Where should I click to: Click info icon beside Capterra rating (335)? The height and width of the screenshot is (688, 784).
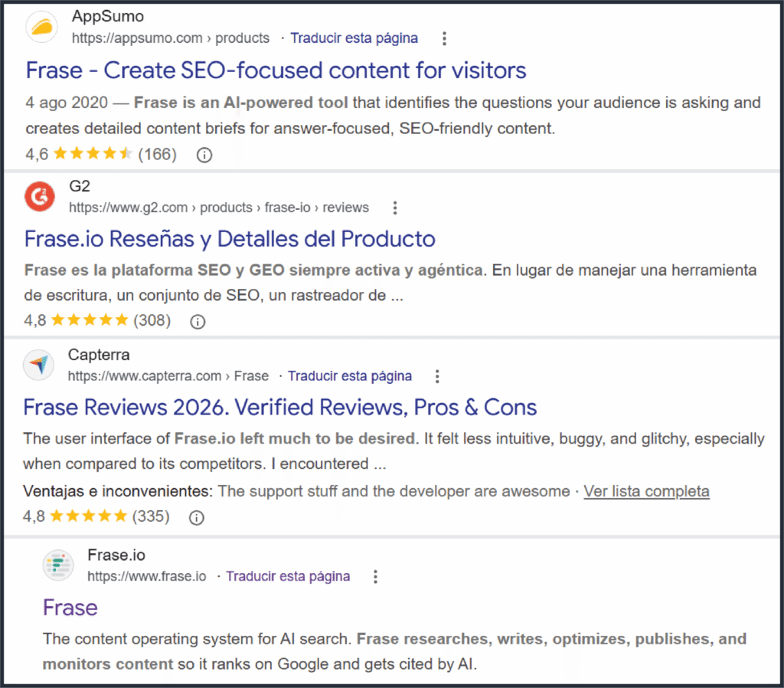[x=197, y=517]
